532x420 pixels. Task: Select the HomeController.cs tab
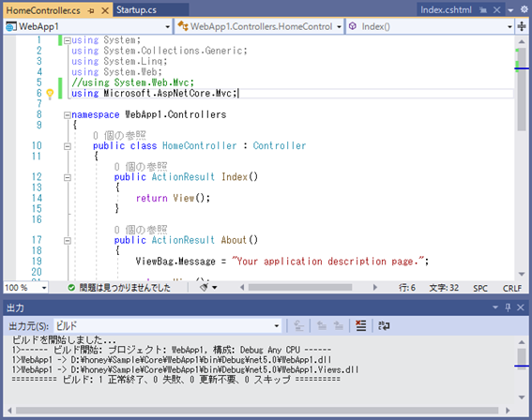(43, 10)
